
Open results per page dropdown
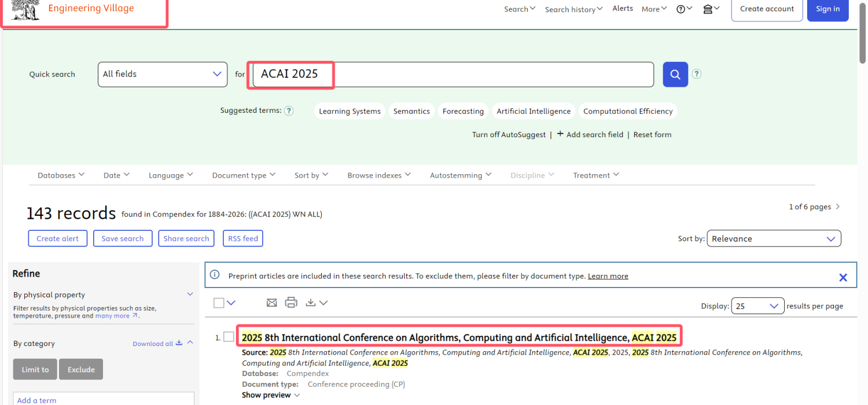coord(758,306)
